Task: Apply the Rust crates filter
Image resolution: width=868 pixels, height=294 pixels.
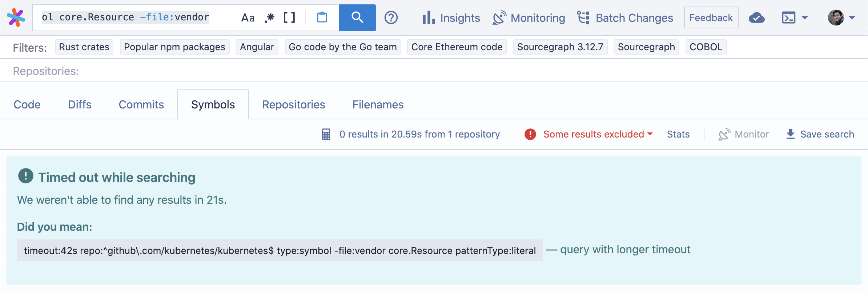Action: [x=84, y=47]
